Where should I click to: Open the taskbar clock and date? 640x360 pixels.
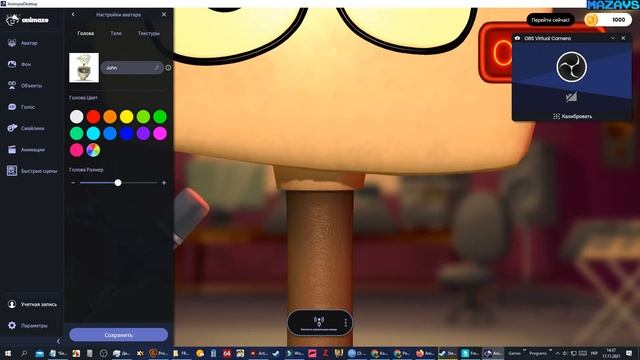tap(611, 353)
